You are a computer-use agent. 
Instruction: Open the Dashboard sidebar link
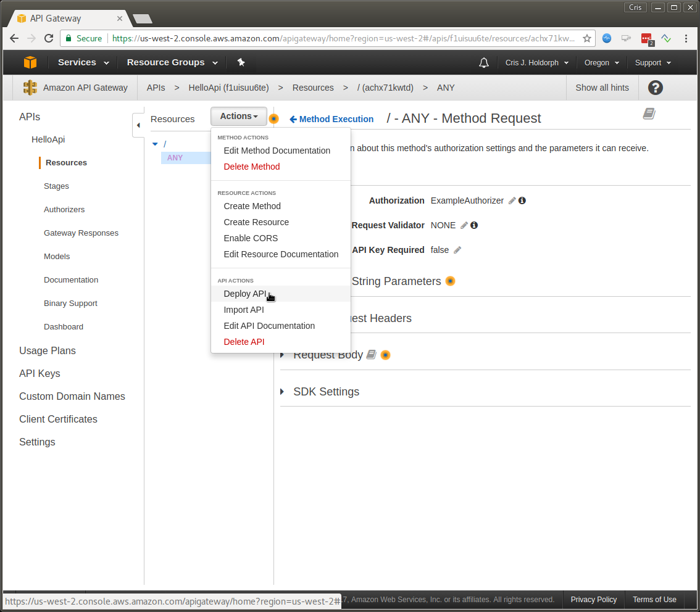coord(64,327)
